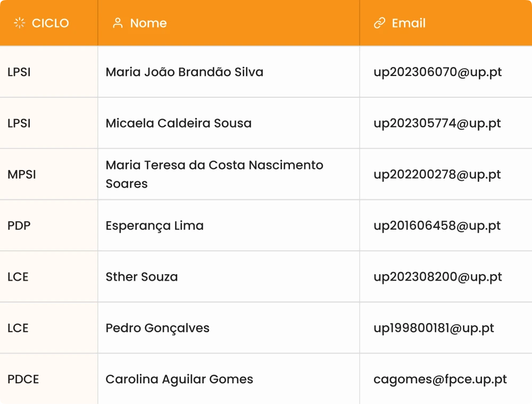The image size is (532, 404).
Task: Click the MPSI cycle cell
Action: (22, 174)
